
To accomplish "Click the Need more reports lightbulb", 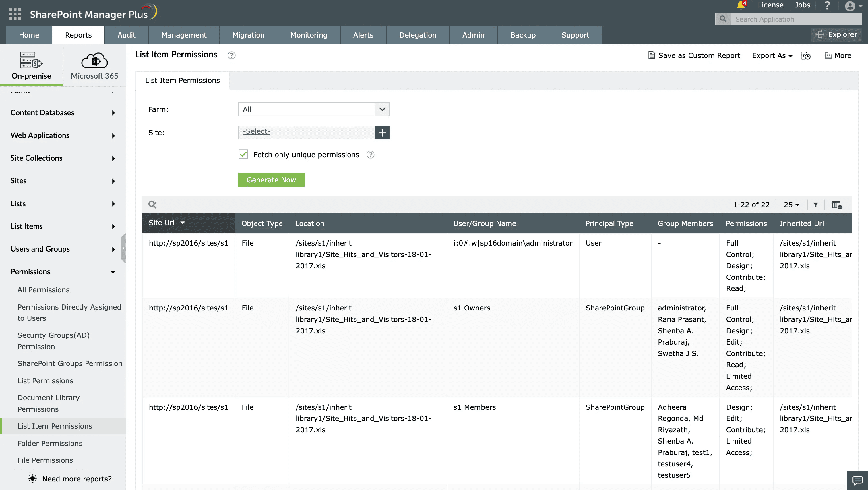I will pos(32,479).
